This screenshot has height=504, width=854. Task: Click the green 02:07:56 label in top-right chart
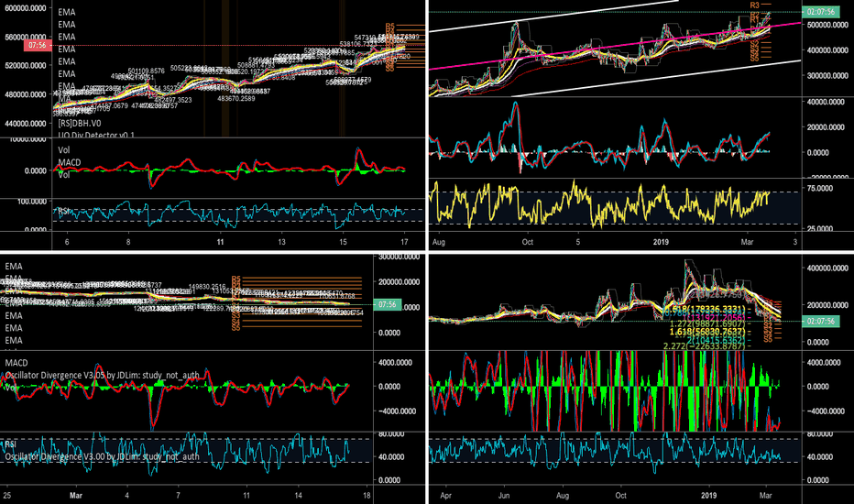pos(820,11)
